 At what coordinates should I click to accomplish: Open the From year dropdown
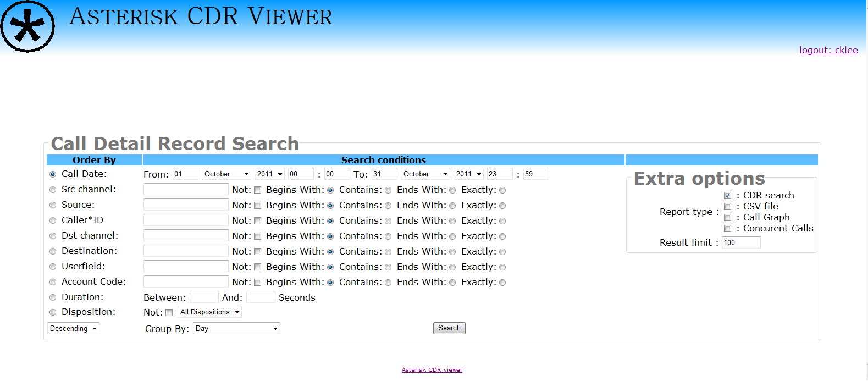tap(269, 174)
